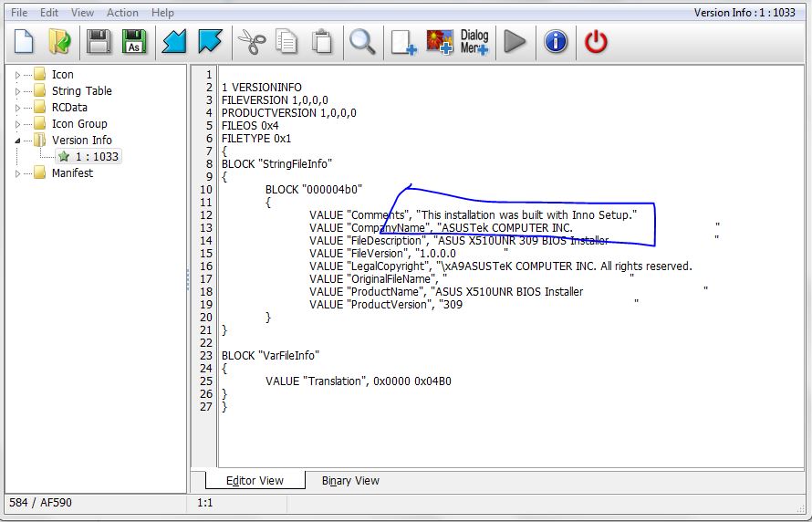Screen dimensions: 812x522
Task: Click the Add new blank resource icon
Action: [403, 42]
